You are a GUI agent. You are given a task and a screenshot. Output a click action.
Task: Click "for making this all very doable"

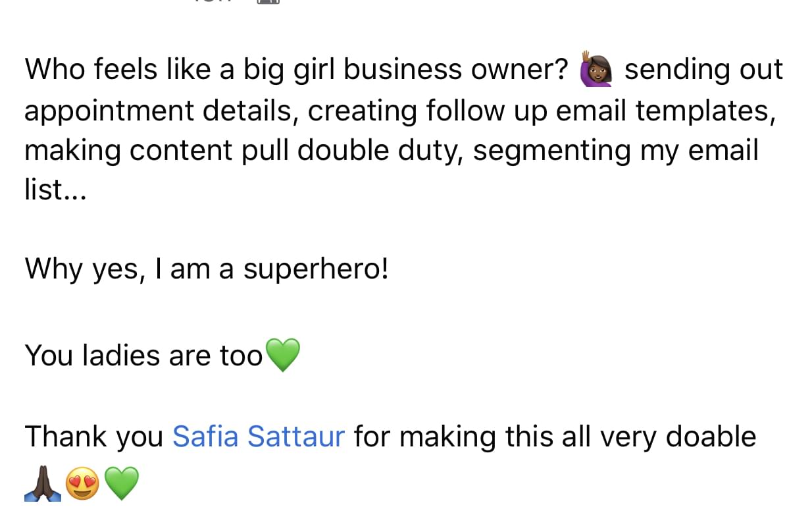(555, 437)
